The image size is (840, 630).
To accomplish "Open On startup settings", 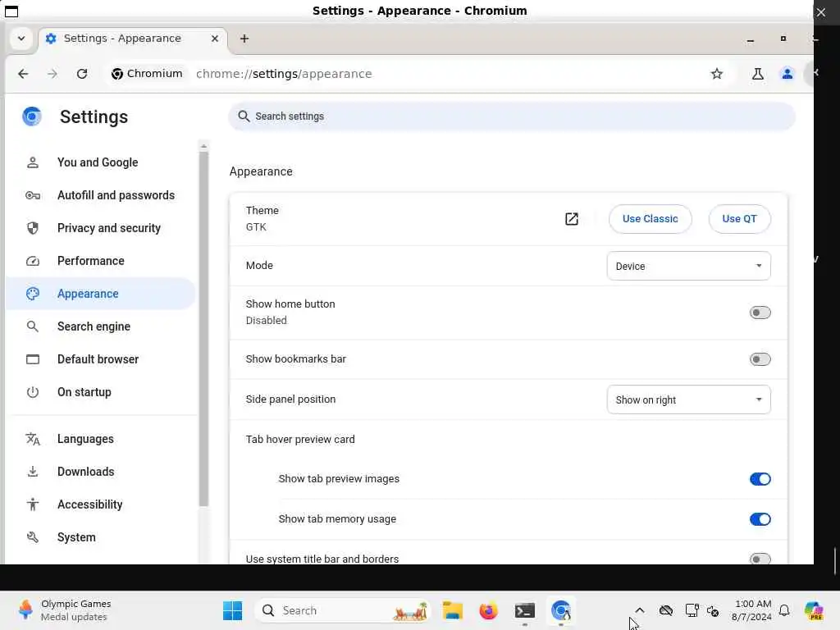I will 101,392.
